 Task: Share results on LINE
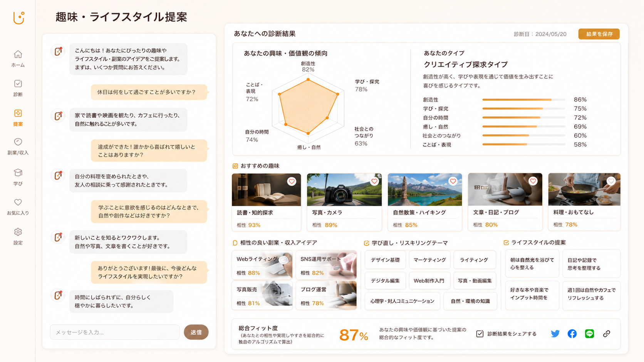tap(589, 334)
